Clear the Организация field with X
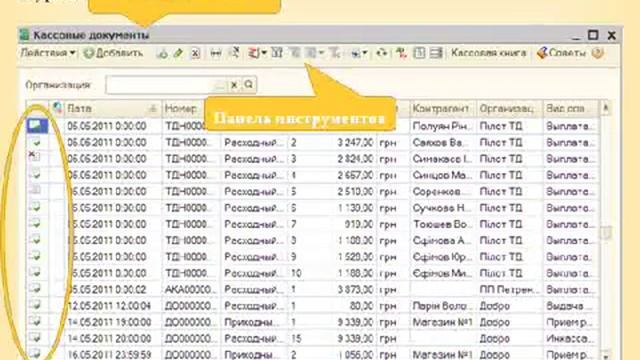This screenshot has height=360, width=640. [x=234, y=85]
